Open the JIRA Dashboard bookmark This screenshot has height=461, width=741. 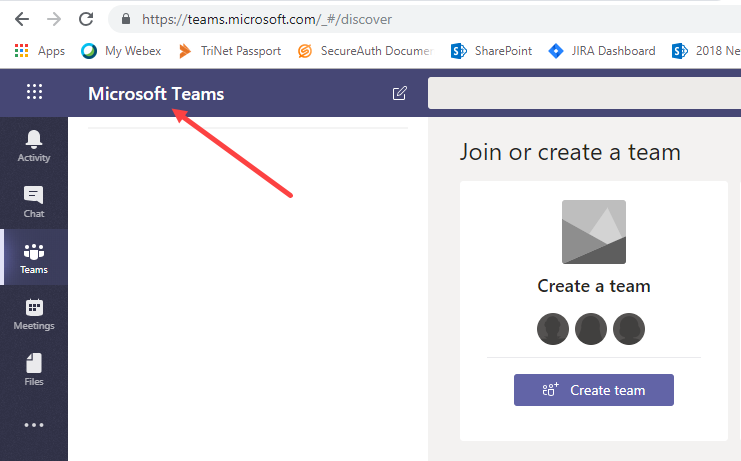point(602,51)
